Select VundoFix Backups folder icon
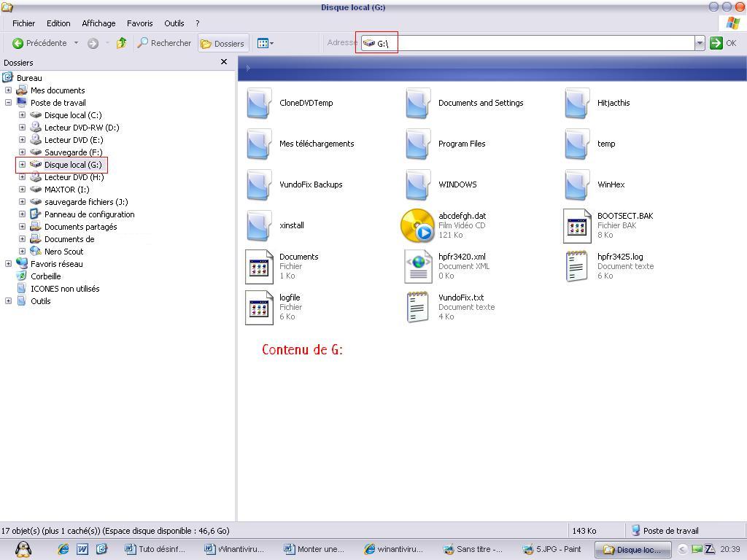747x560 pixels. [259, 184]
